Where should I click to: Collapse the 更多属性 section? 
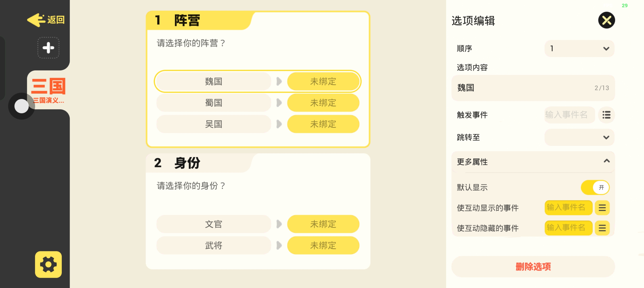click(607, 161)
